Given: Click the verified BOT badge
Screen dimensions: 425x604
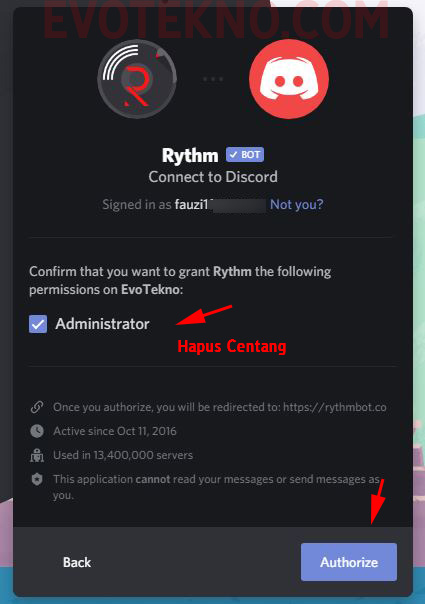Looking at the screenshot, I should (245, 154).
